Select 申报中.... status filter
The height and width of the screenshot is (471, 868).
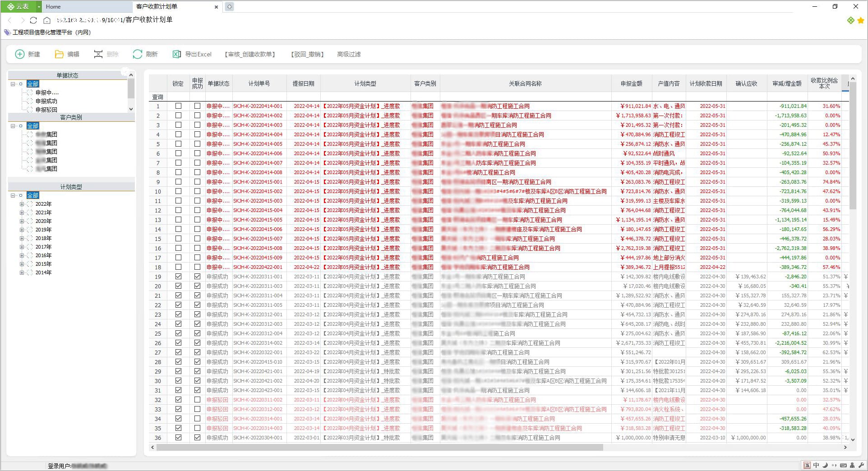coord(47,92)
